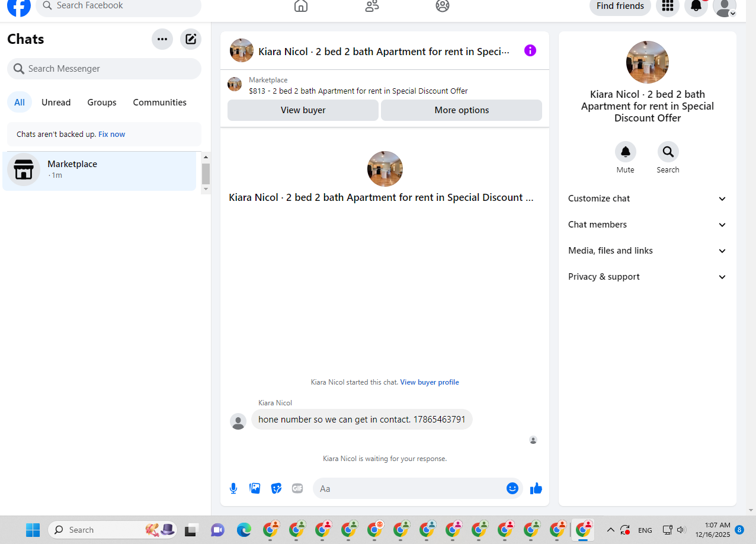Send a thumbs-up like
This screenshot has height=544, width=756.
pos(536,488)
